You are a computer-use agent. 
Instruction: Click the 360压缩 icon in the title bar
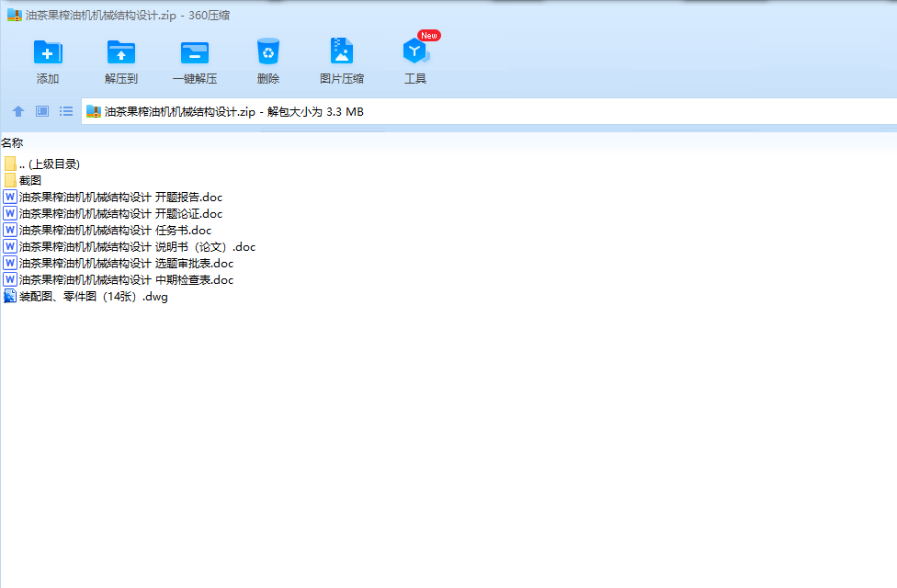tap(15, 15)
